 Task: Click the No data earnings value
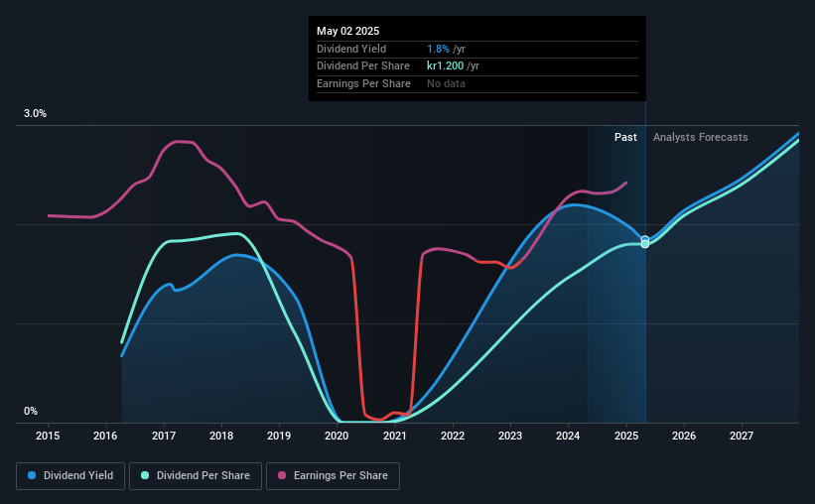pyautogui.click(x=446, y=83)
